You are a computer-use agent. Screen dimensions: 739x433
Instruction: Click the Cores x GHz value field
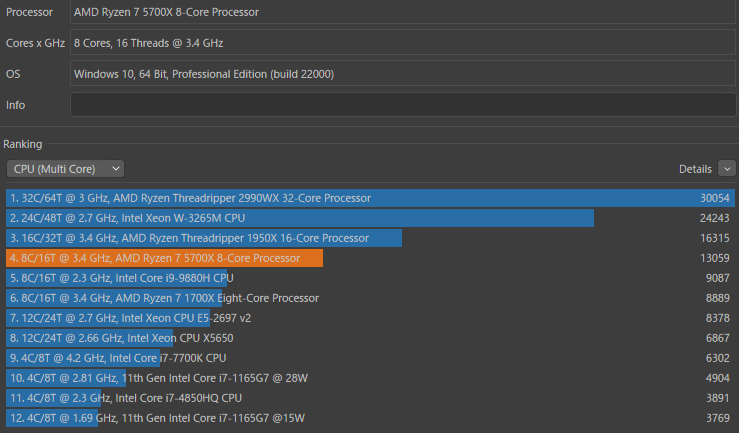[402, 43]
